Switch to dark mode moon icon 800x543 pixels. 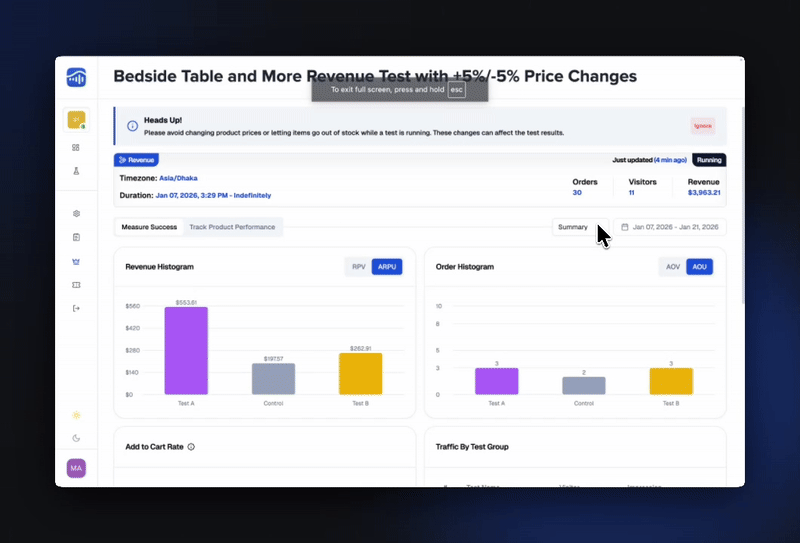[x=76, y=438]
